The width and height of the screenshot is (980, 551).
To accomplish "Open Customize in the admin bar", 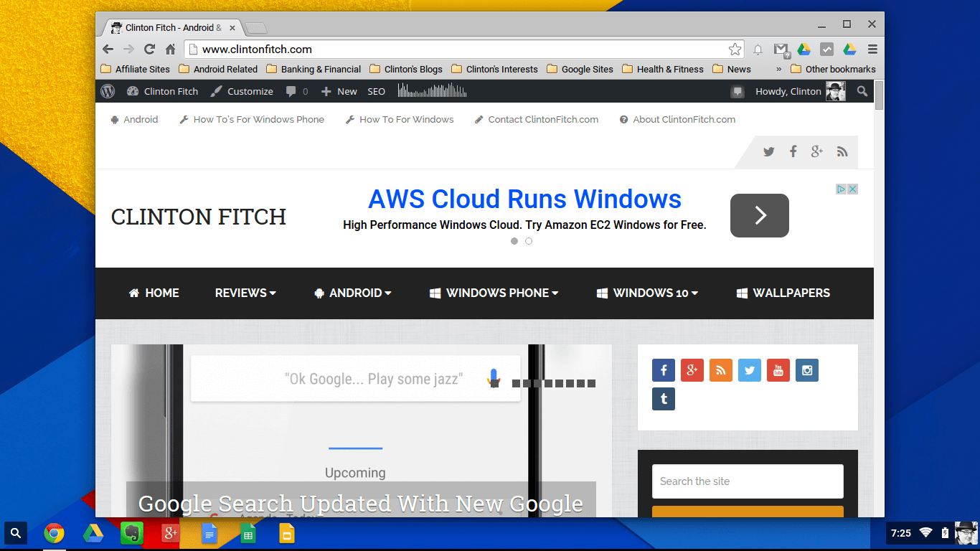I will click(x=242, y=91).
